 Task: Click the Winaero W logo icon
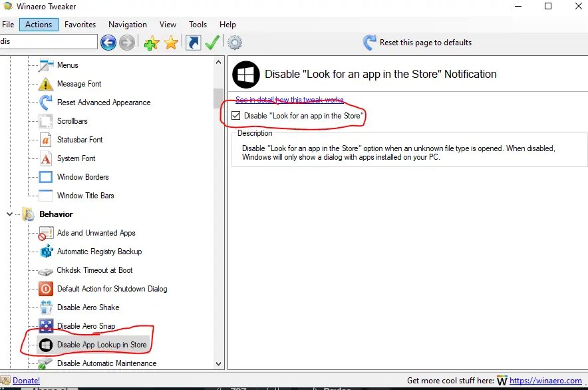[502, 381]
